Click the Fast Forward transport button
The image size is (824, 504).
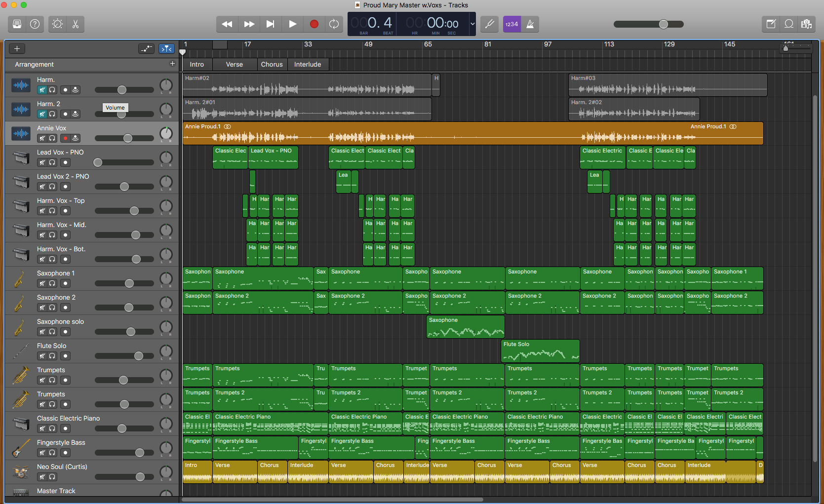coord(249,24)
